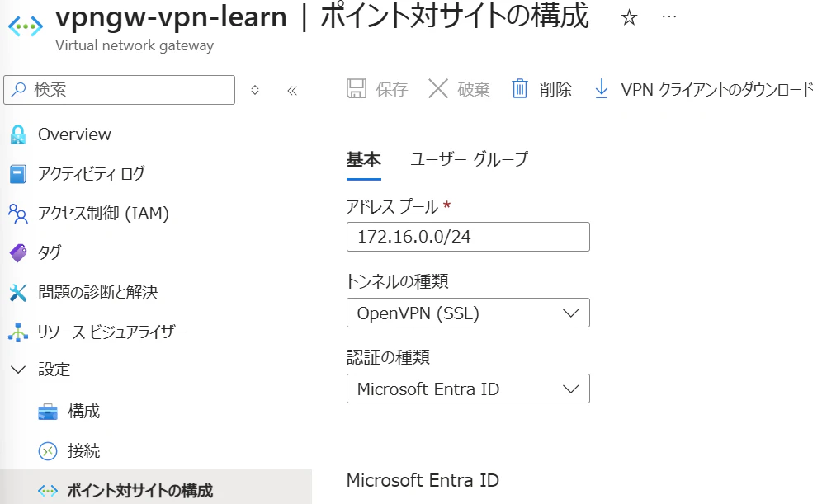Click the 削除 delete button label
Viewport: 822px width, 504px height.
[555, 89]
